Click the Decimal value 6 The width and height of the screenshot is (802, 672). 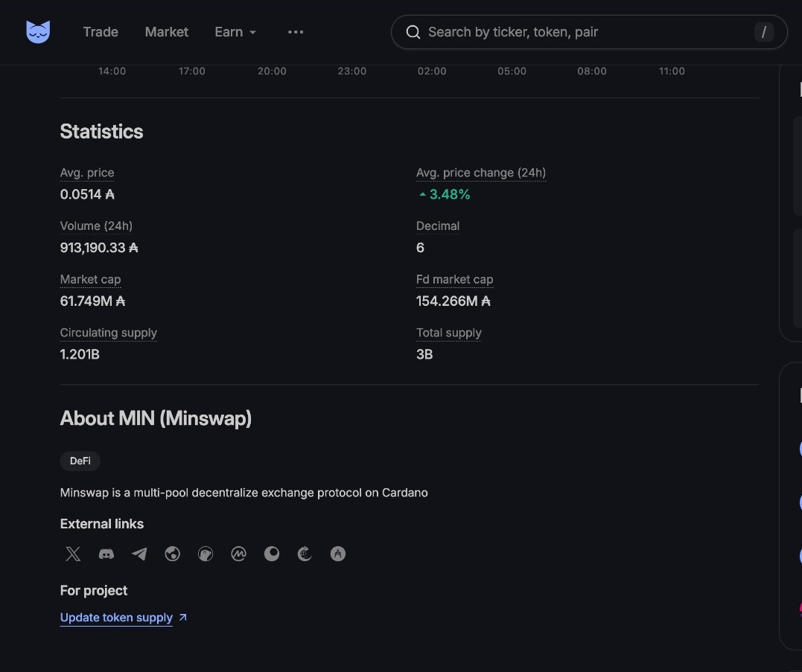(x=420, y=248)
